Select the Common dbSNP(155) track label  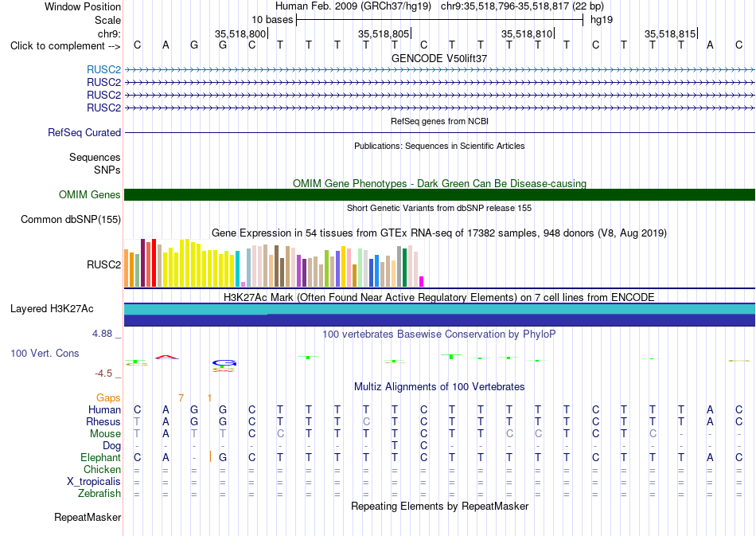tap(71, 220)
